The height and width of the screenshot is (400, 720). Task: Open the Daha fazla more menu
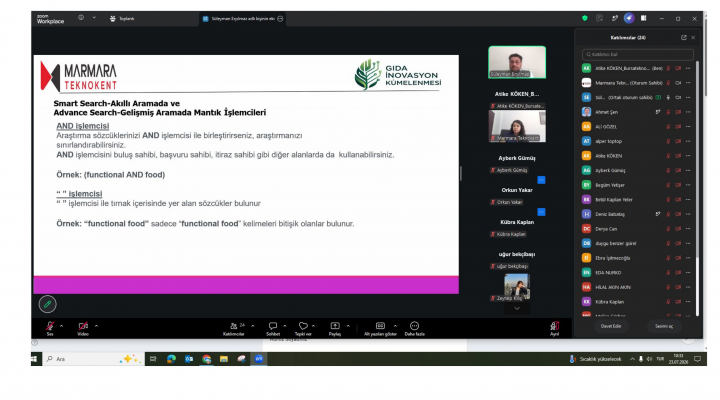pos(414,328)
